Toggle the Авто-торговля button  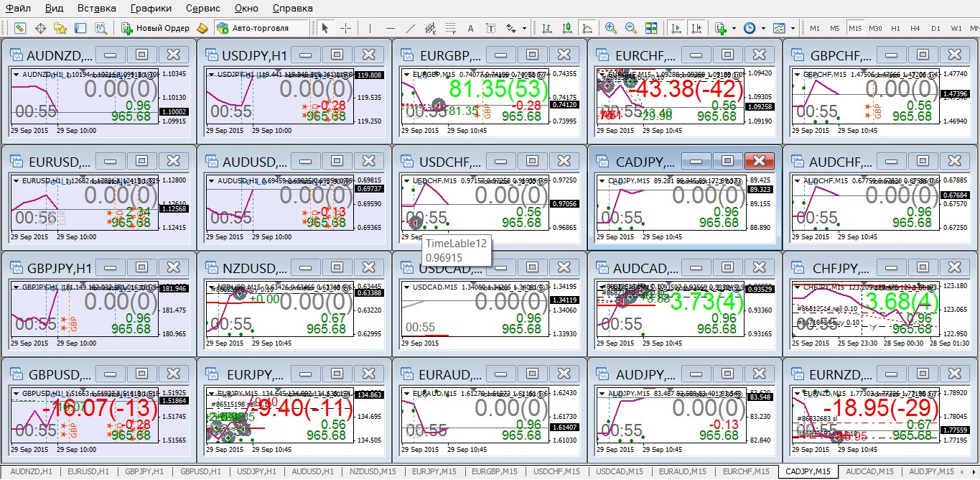tap(261, 28)
